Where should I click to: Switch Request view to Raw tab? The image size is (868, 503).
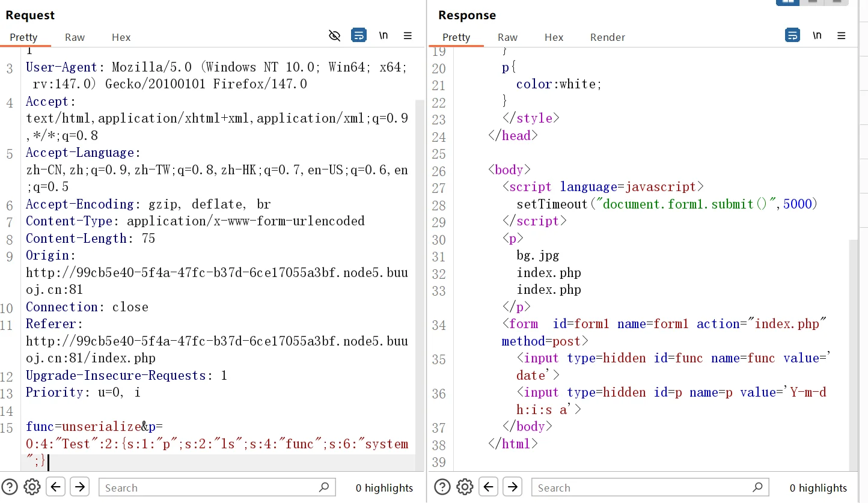click(75, 37)
